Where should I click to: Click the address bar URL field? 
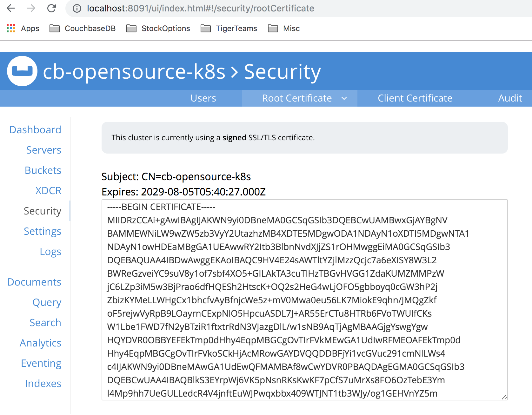[x=298, y=8]
